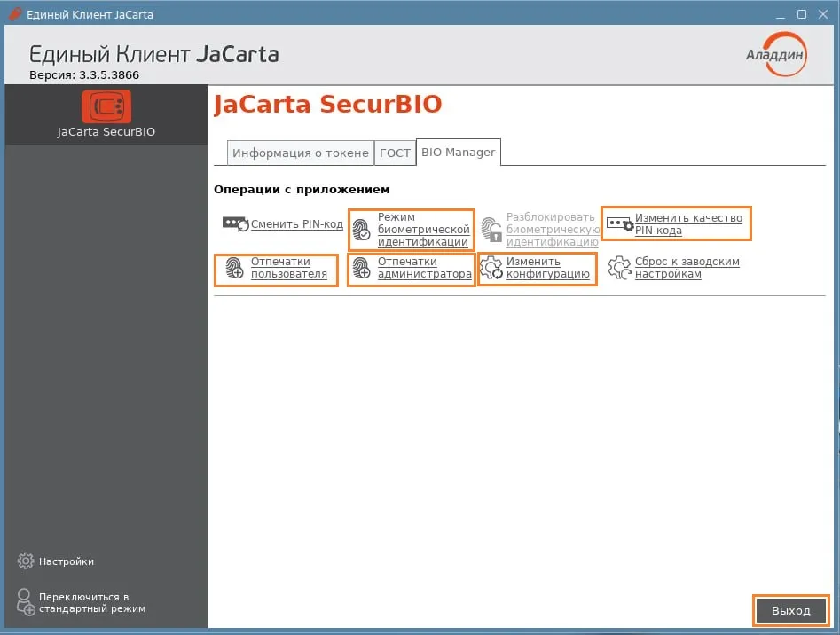Click gear icon for Изменить конфигурацию

491,268
